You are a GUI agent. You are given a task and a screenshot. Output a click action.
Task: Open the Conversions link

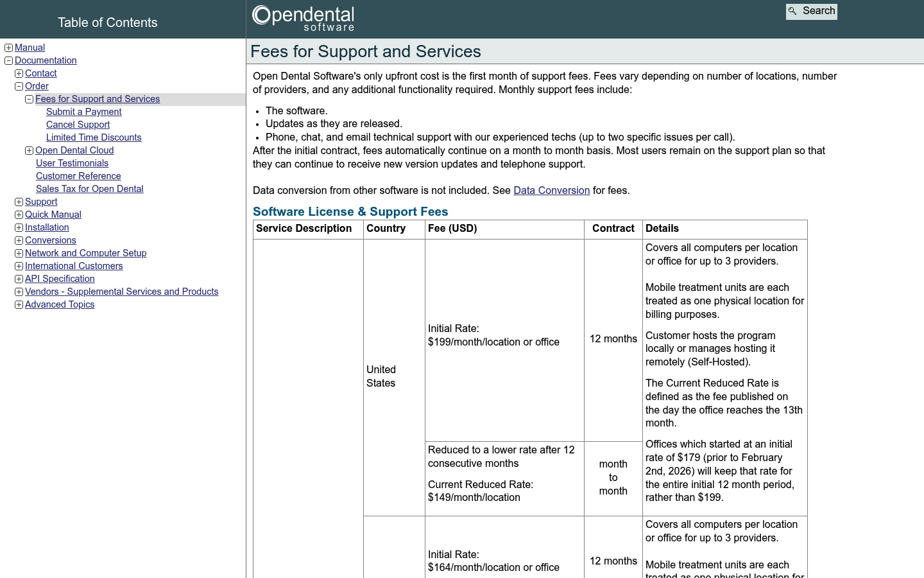coord(51,240)
